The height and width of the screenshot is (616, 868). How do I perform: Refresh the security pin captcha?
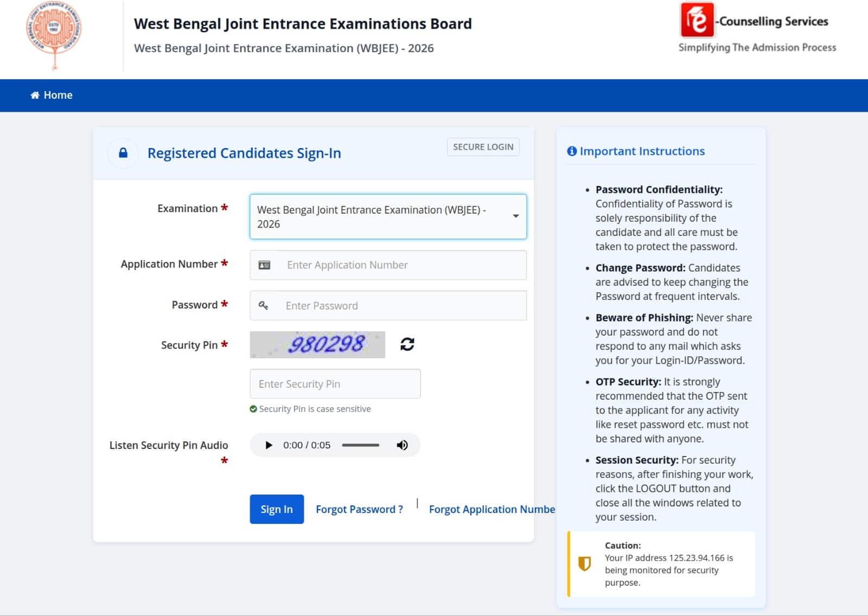(x=407, y=344)
